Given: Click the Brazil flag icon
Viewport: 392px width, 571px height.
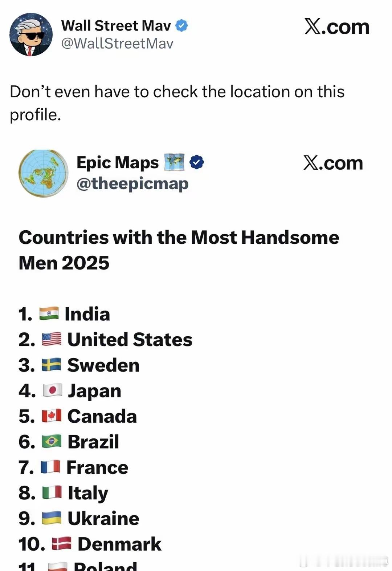Looking at the screenshot, I should 52,442.
